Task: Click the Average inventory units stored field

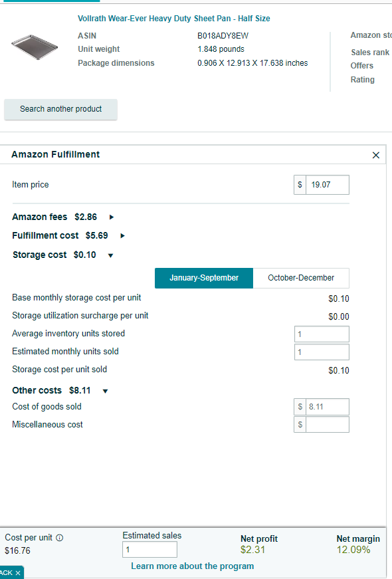Action: pos(322,334)
